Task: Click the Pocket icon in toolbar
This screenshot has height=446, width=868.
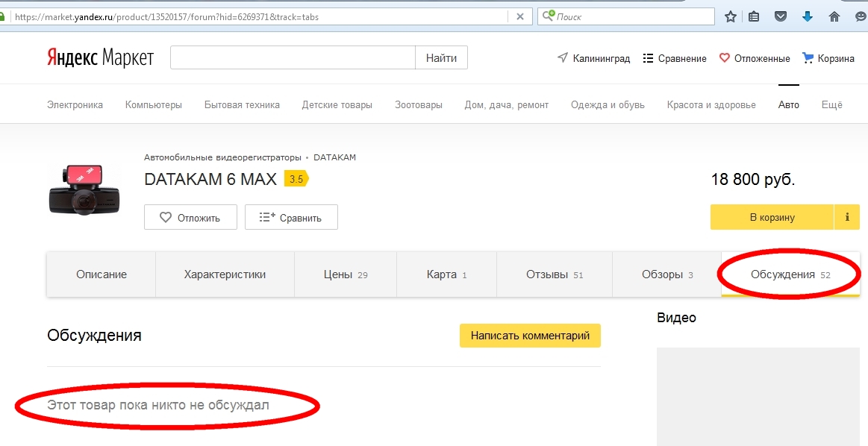Action: (x=781, y=16)
